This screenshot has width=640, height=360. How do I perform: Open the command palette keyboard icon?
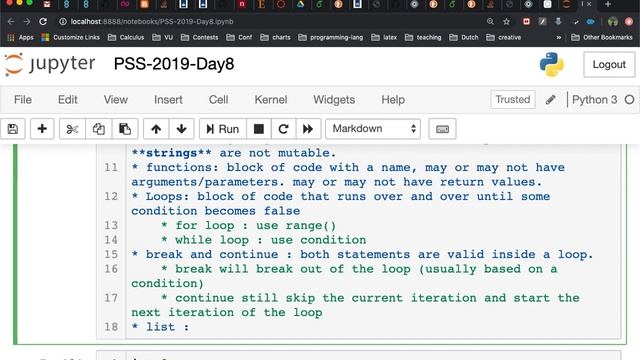[x=442, y=129]
